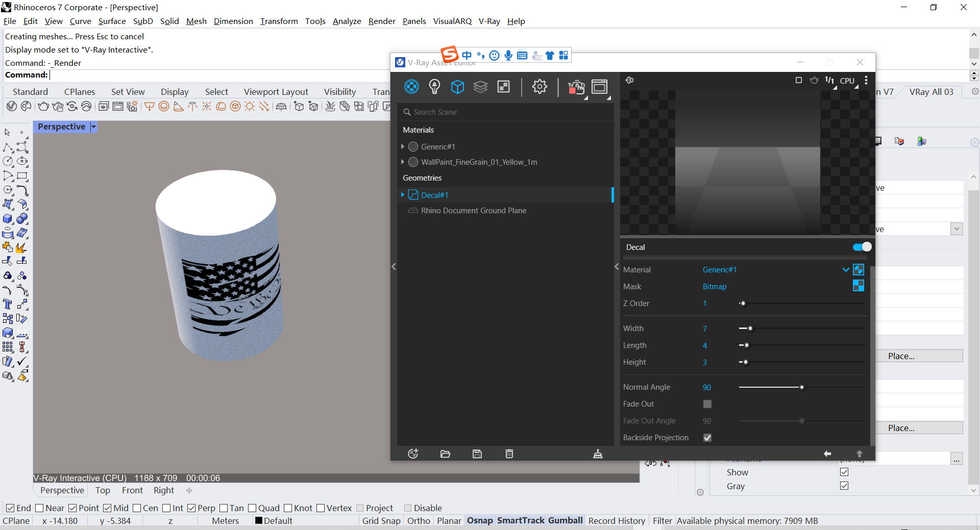Expand the Decal#1 geometry entry
This screenshot has height=530, width=980.
pos(403,195)
